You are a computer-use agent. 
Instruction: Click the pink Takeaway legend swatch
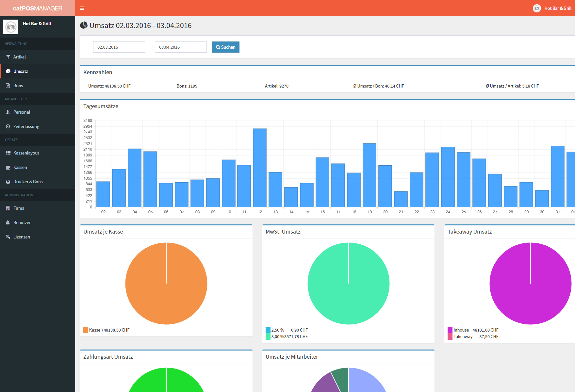coord(450,336)
